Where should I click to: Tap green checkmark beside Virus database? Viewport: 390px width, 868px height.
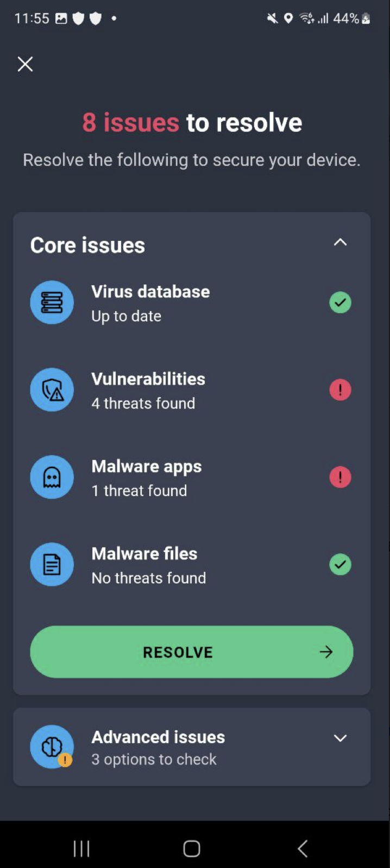[340, 302]
